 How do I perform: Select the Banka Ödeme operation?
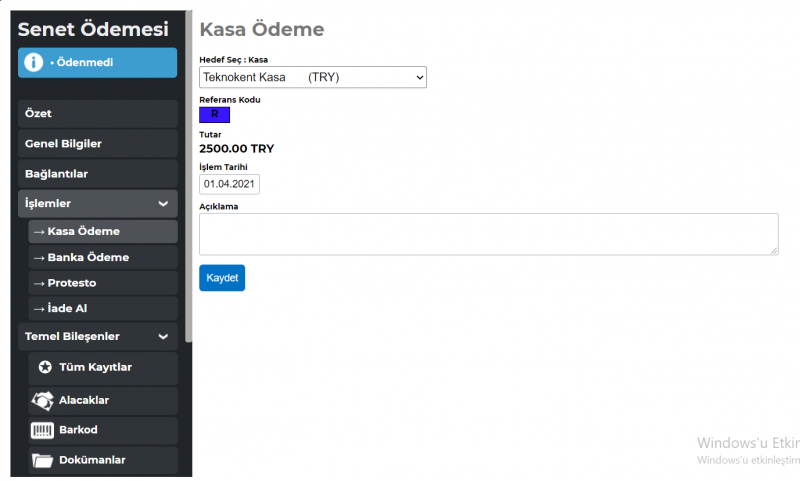pyautogui.click(x=103, y=258)
